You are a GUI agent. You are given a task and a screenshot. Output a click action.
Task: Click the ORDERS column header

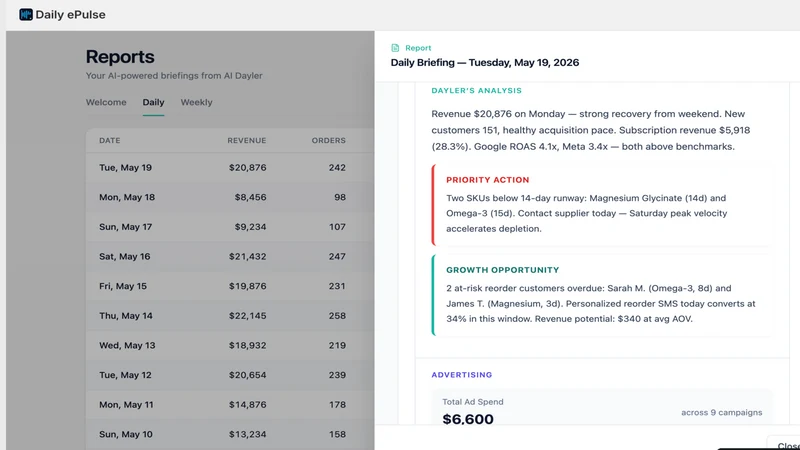pos(329,140)
